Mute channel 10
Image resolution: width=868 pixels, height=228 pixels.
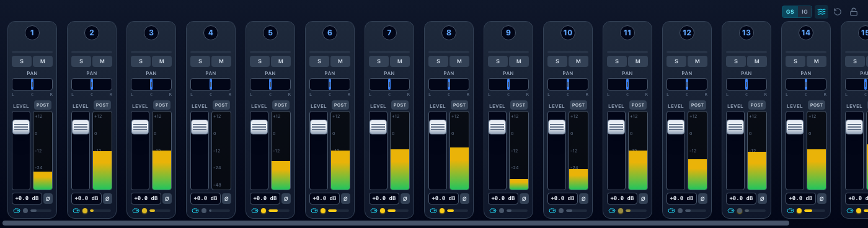click(x=578, y=61)
